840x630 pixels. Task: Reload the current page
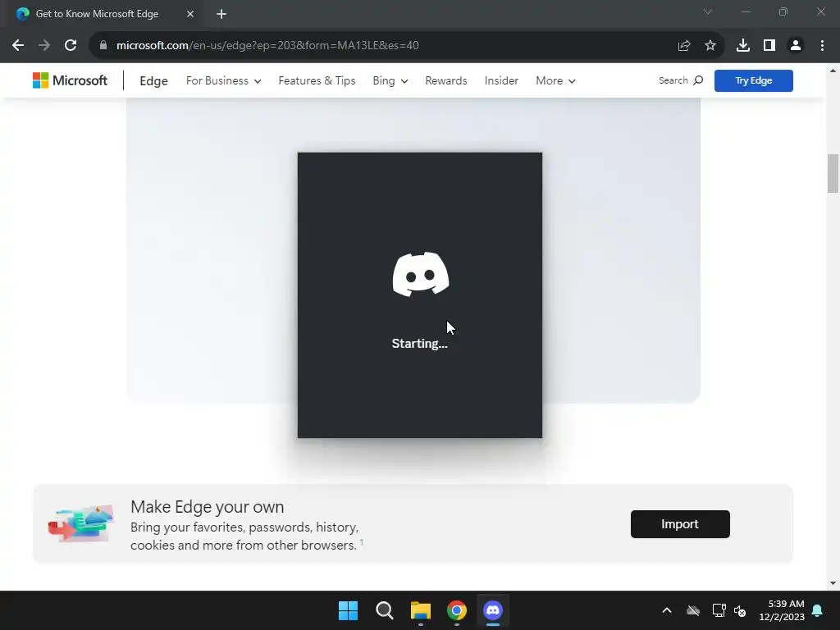(71, 46)
